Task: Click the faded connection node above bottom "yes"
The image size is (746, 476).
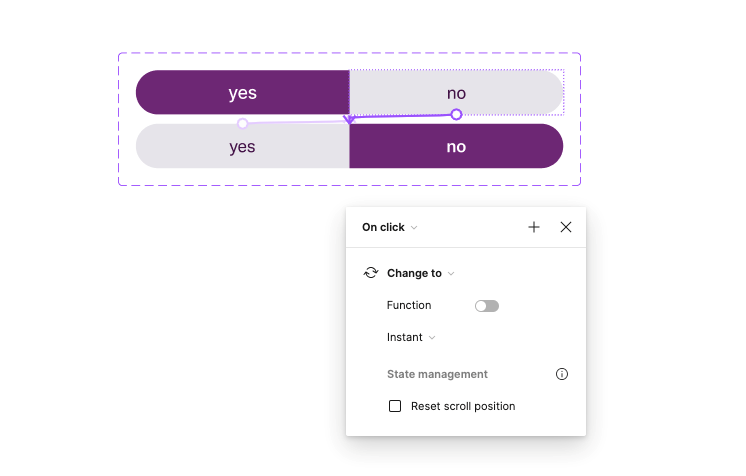Action: (242, 124)
